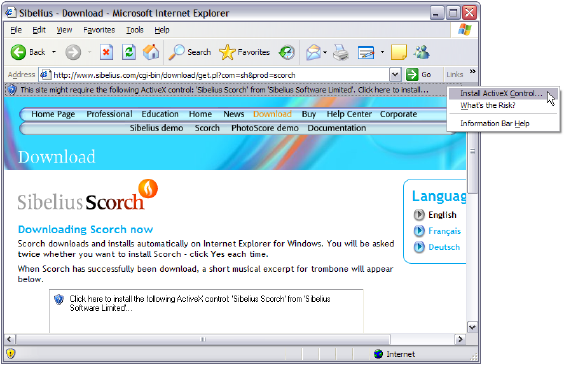564x365 pixels.
Task: Open the PhotoScore demo sub-nav link
Action: [x=265, y=128]
